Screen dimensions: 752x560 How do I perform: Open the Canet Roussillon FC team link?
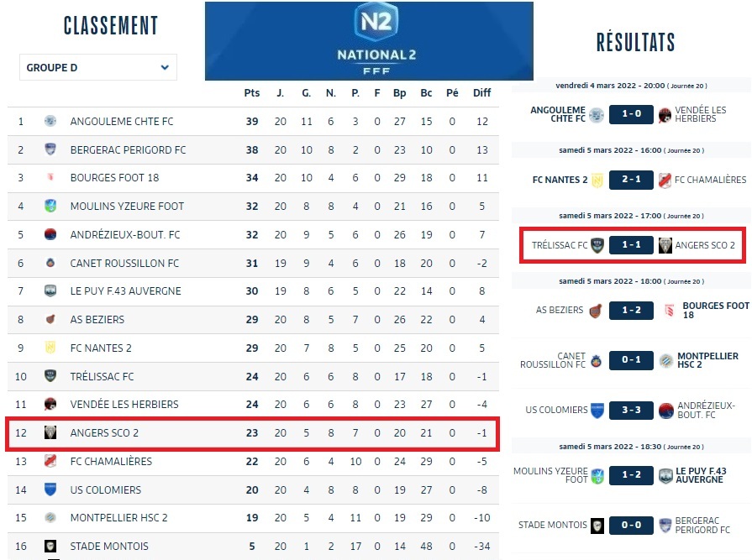click(124, 263)
